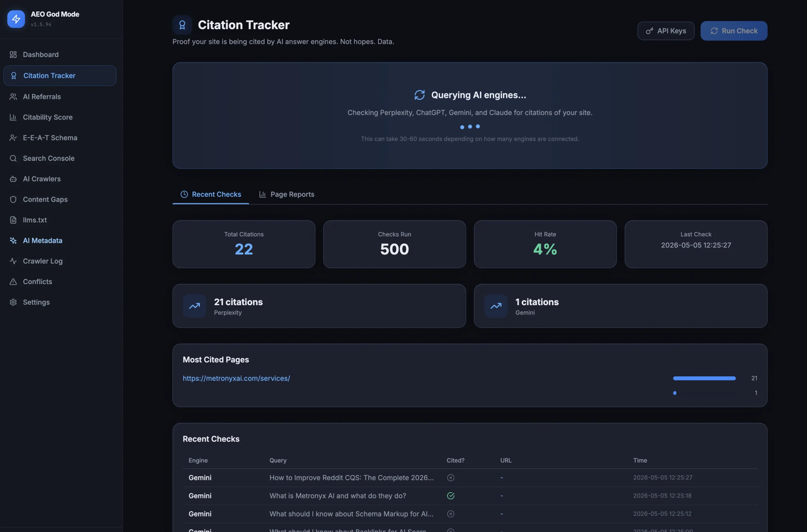
Task: Click the AI Crawlers robot icon
Action: [13, 179]
